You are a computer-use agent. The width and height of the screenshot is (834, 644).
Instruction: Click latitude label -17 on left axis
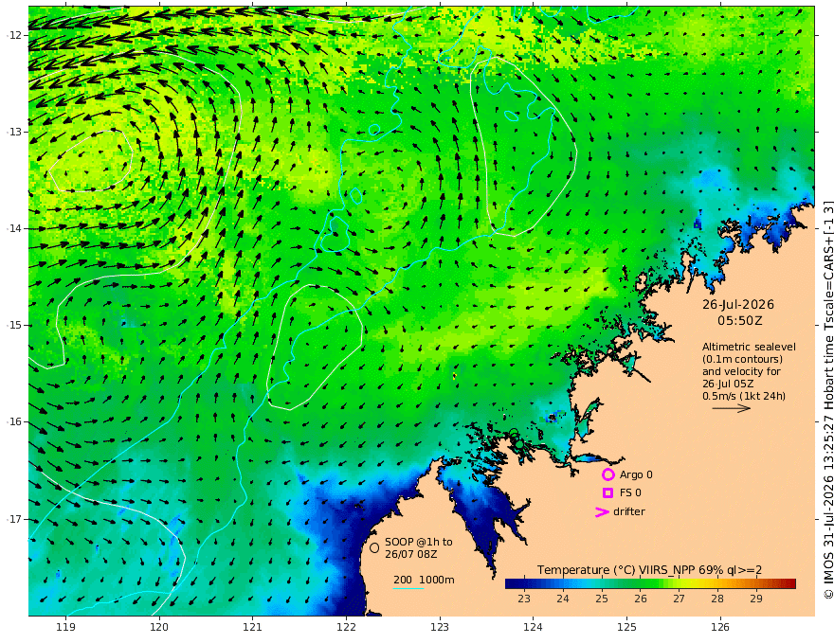coord(14,519)
